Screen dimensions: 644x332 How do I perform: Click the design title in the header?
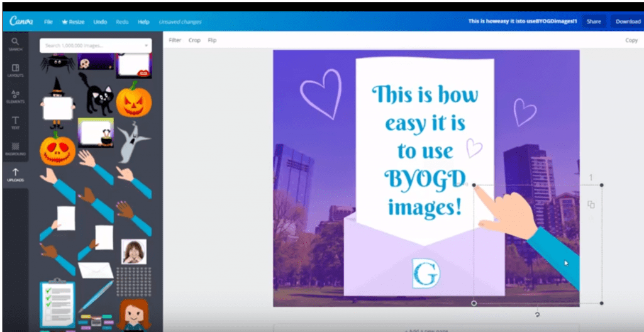(x=523, y=21)
